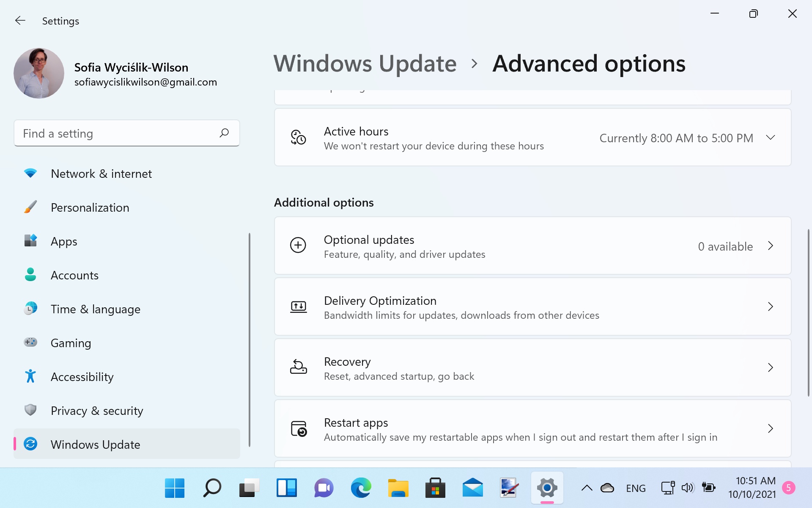Open Restart apps via its chevron
Viewport: 812px width, 508px height.
point(771,428)
